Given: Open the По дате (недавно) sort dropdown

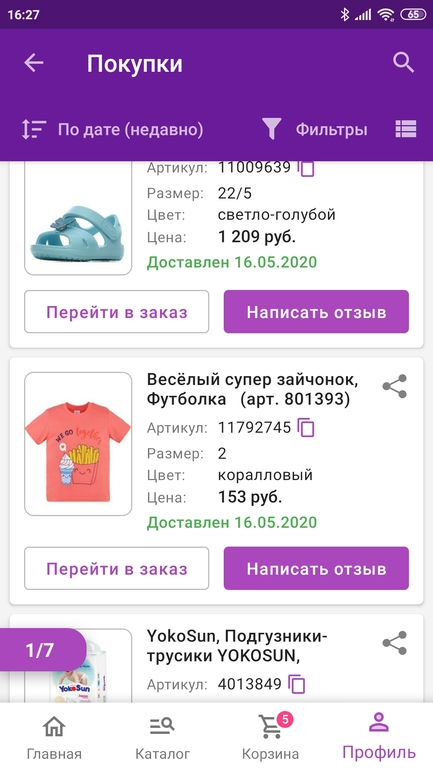Looking at the screenshot, I should [x=112, y=129].
